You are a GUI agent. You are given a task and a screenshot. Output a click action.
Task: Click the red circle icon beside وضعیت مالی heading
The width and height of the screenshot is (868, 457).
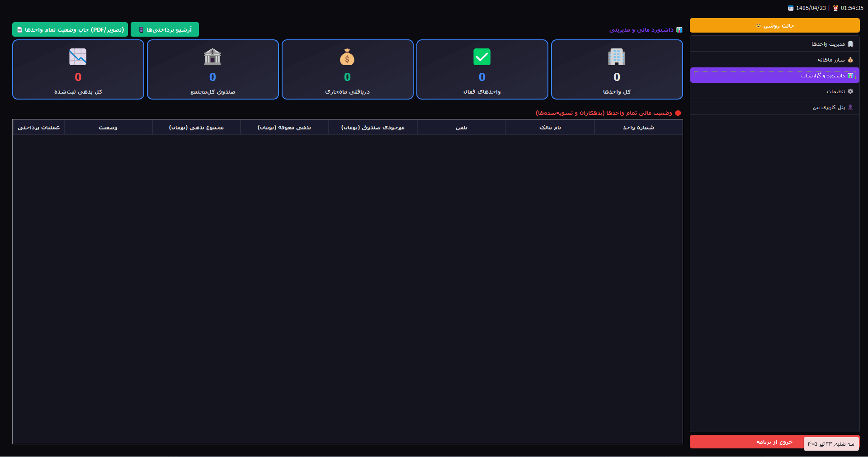pyautogui.click(x=678, y=113)
